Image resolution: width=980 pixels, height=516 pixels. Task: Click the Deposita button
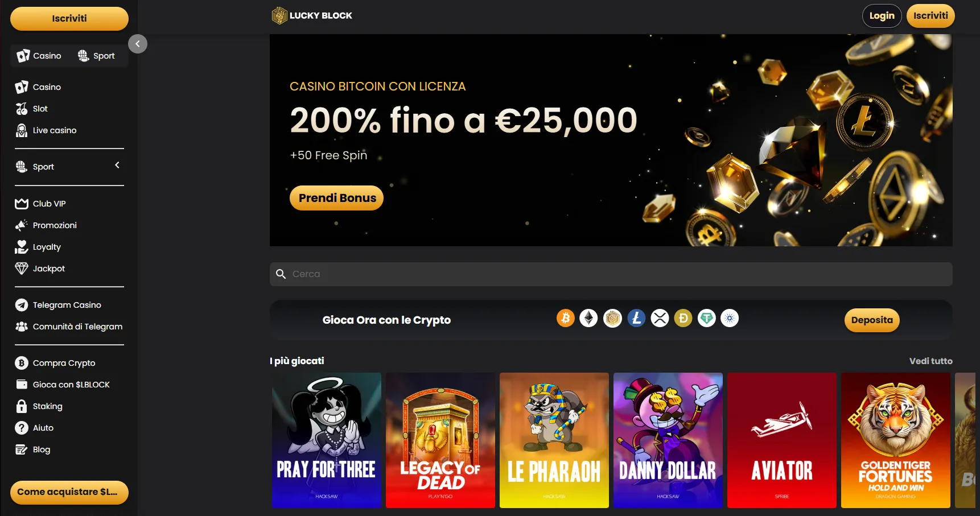click(872, 320)
